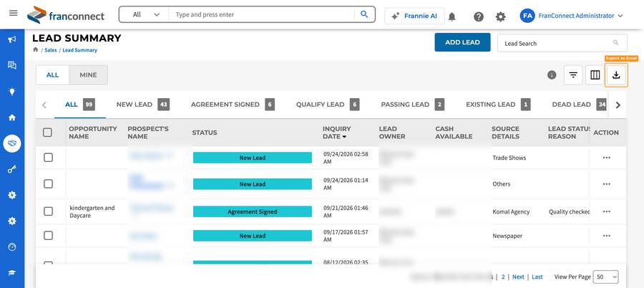Click the Lead Search magnifier icon

coord(615,43)
